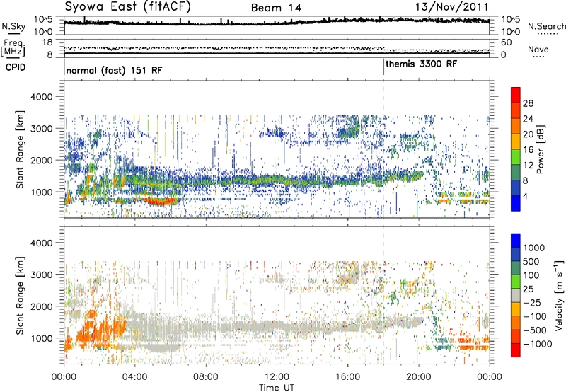Select the "Velocity [m s-1]" color bar title
The image size is (566, 392).
559,295
